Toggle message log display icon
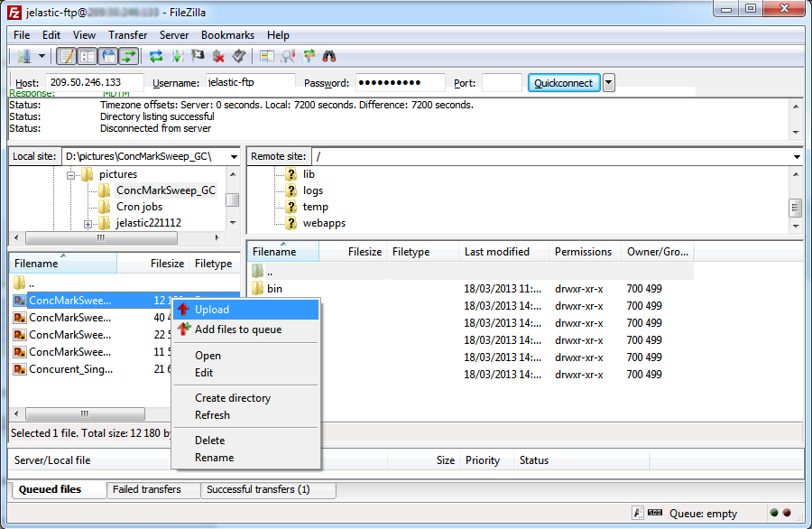Image resolution: width=812 pixels, height=529 pixels. (x=66, y=56)
